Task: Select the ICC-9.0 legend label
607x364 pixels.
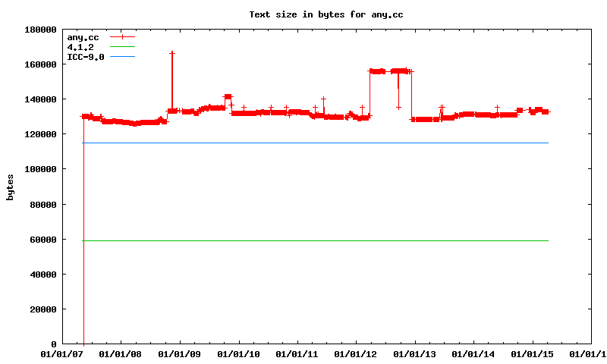Action: click(85, 57)
